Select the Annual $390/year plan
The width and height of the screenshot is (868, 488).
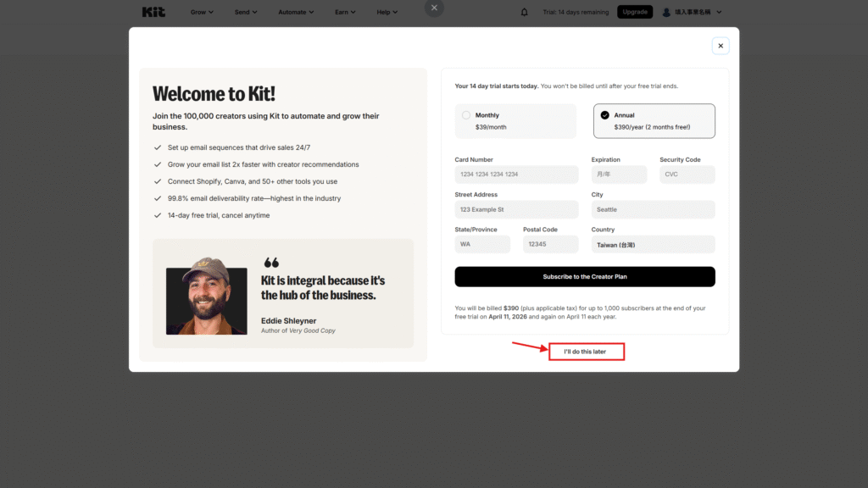[x=654, y=120]
